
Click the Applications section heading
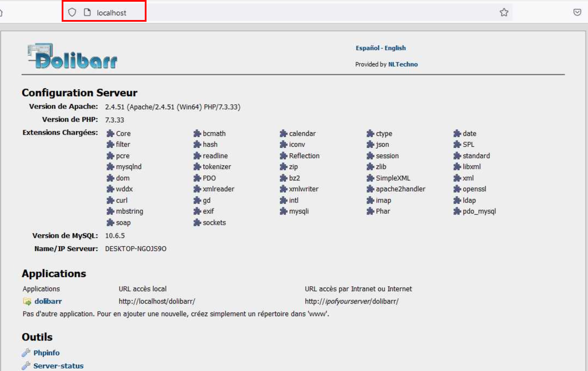pyautogui.click(x=54, y=274)
